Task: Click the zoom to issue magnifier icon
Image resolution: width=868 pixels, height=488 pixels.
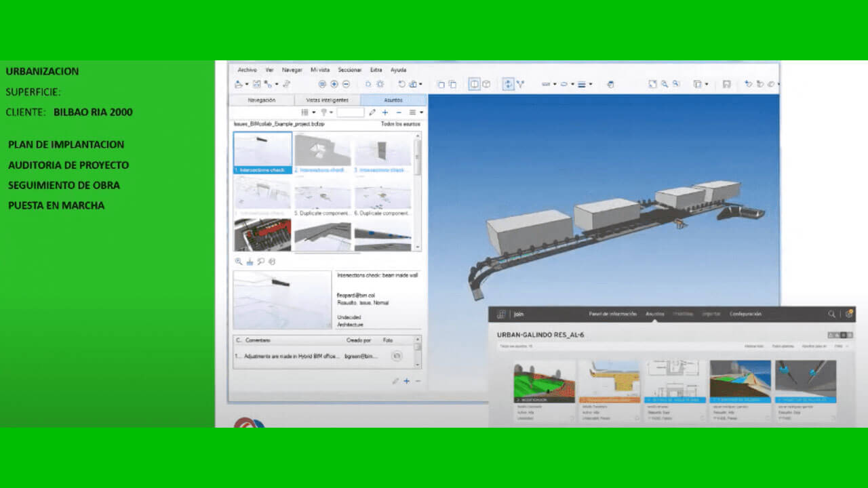Action: click(x=239, y=261)
